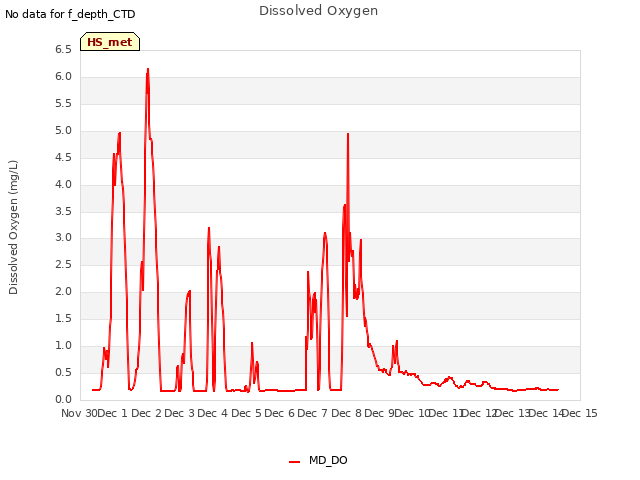Viewport: 640px width, 480px height.
Task: Click the Nov 30 x-axis label
Action: pyautogui.click(x=79, y=413)
